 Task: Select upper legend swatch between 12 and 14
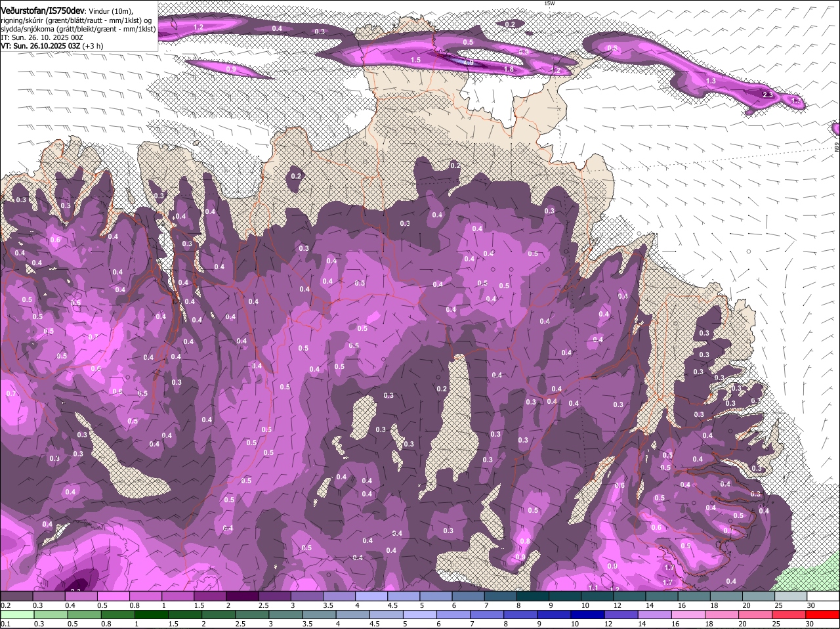tap(629, 596)
